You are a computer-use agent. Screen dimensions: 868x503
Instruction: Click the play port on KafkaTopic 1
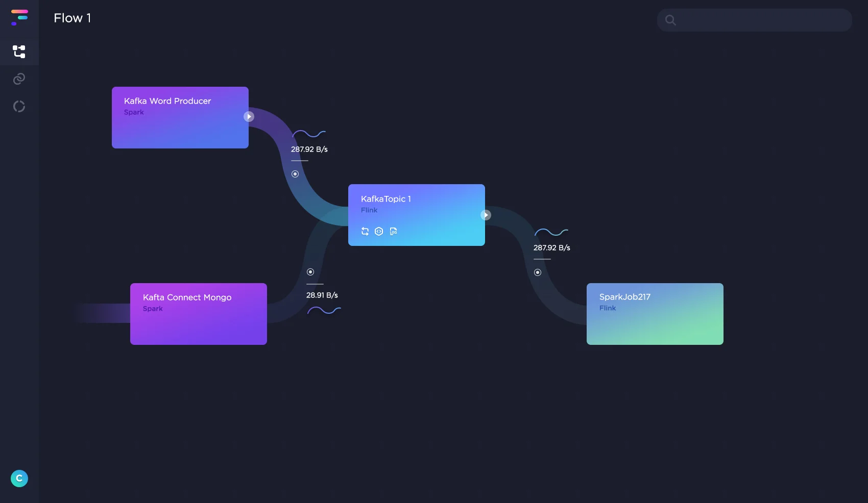[x=486, y=215]
